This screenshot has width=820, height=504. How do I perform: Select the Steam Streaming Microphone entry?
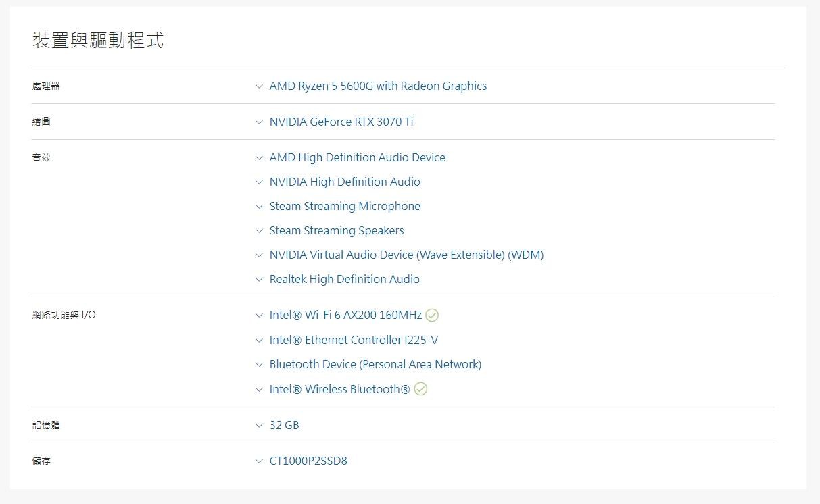click(344, 207)
